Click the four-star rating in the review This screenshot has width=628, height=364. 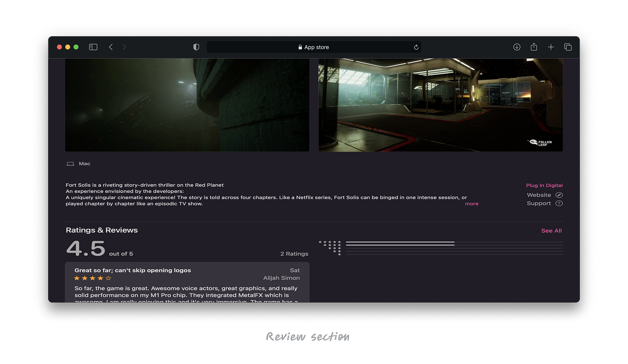(x=93, y=278)
